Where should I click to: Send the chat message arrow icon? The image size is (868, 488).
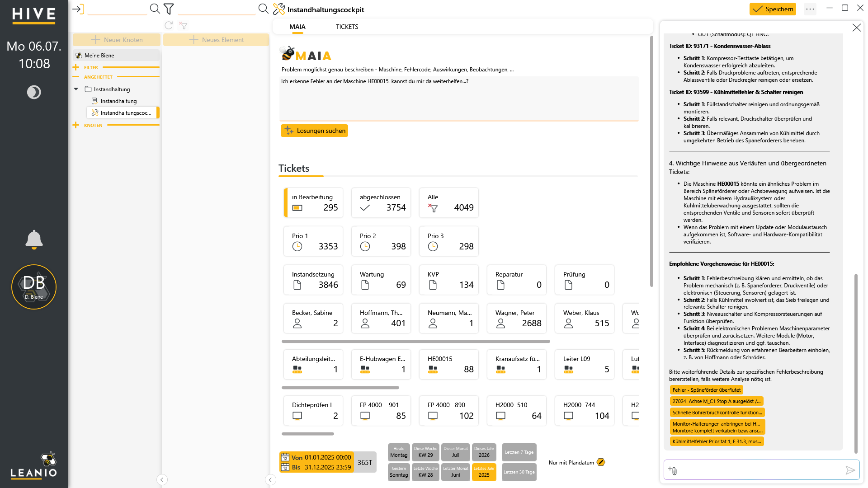coord(850,470)
